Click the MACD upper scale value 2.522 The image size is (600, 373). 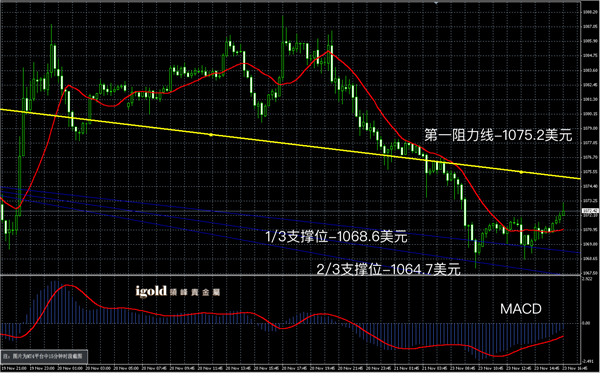point(587,280)
